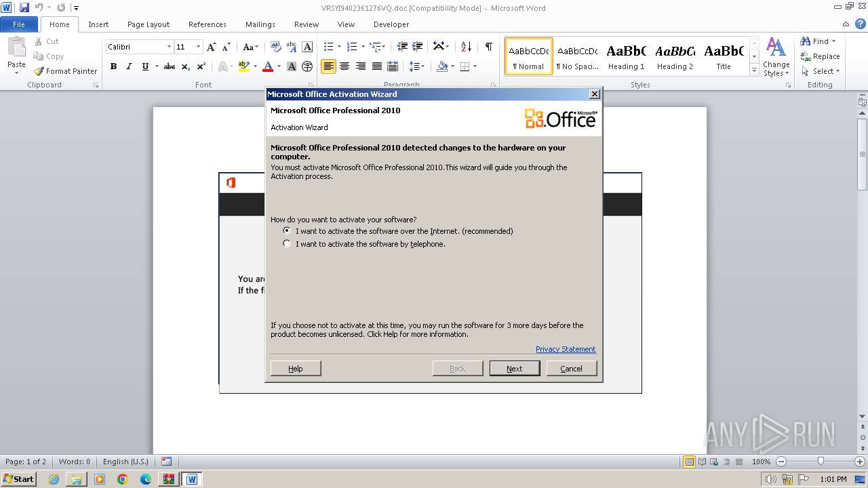The width and height of the screenshot is (868, 488).
Task: Open the Select dropdown in Editing group
Action: 821,71
